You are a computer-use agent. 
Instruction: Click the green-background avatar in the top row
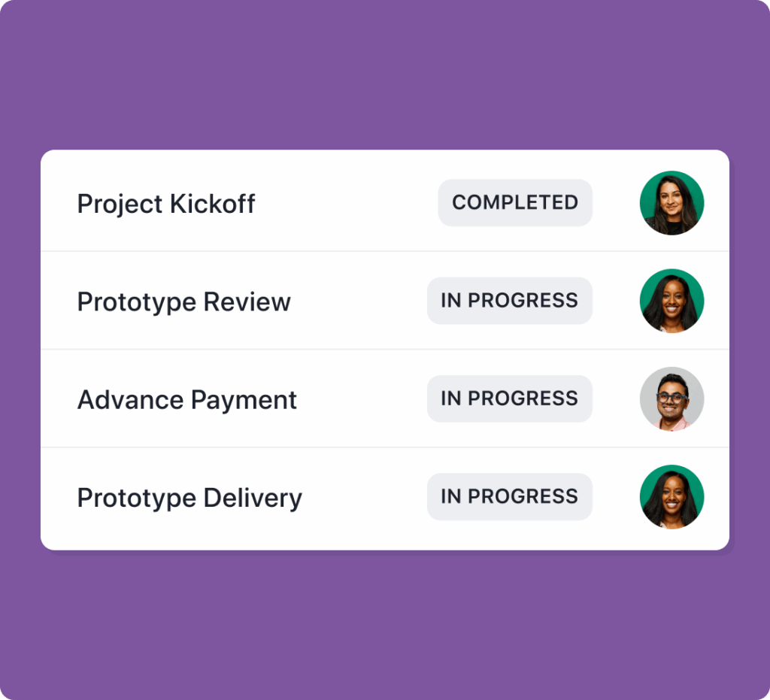[x=671, y=202]
